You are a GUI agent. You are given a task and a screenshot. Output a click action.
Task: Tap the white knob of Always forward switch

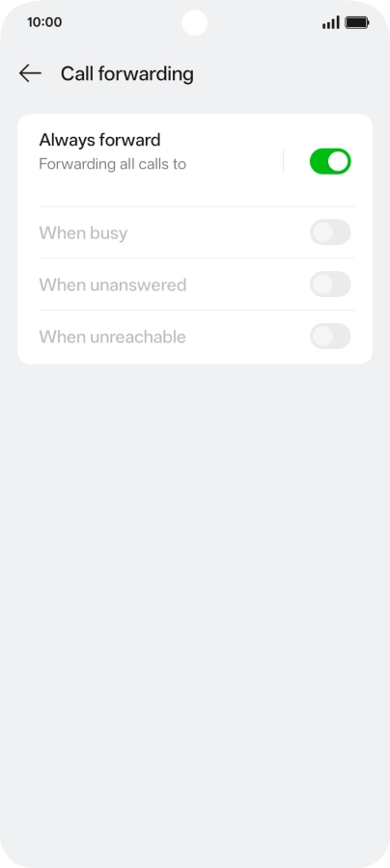(339, 161)
